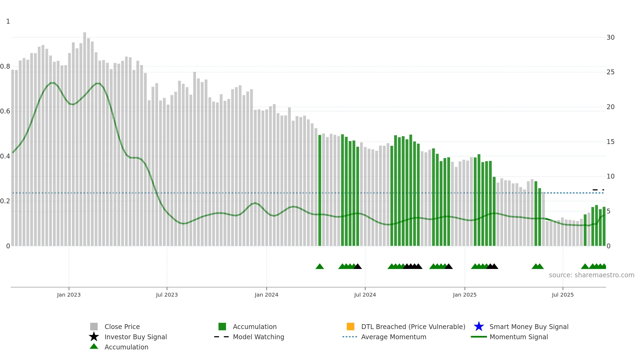Click the green Momentum Signal legend line
The height and width of the screenshot is (362, 644).
pos(479,337)
